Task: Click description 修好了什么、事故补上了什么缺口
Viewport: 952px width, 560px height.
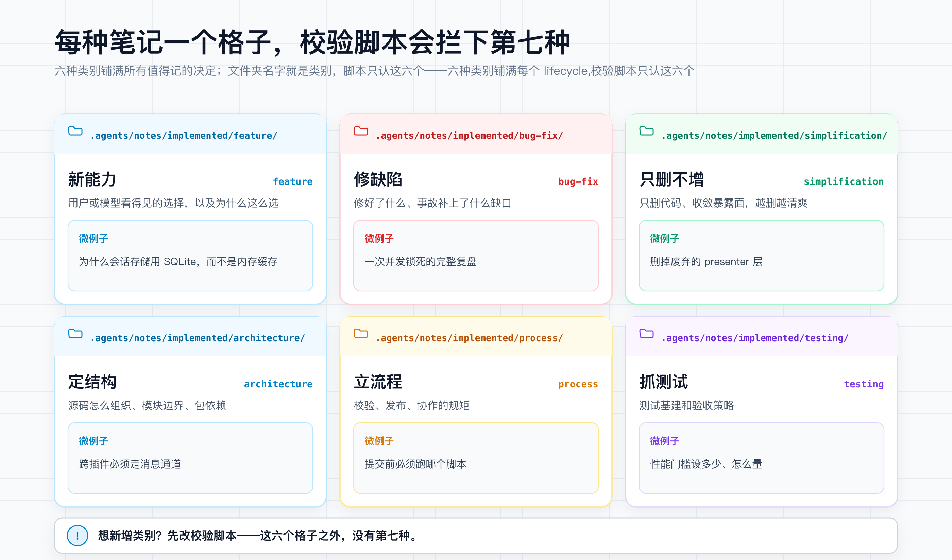Action: tap(432, 203)
